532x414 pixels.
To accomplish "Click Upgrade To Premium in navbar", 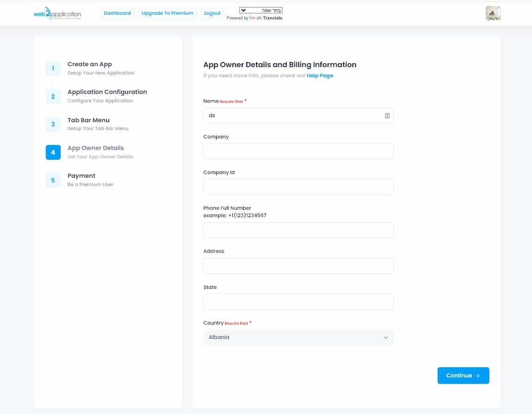I will point(167,13).
